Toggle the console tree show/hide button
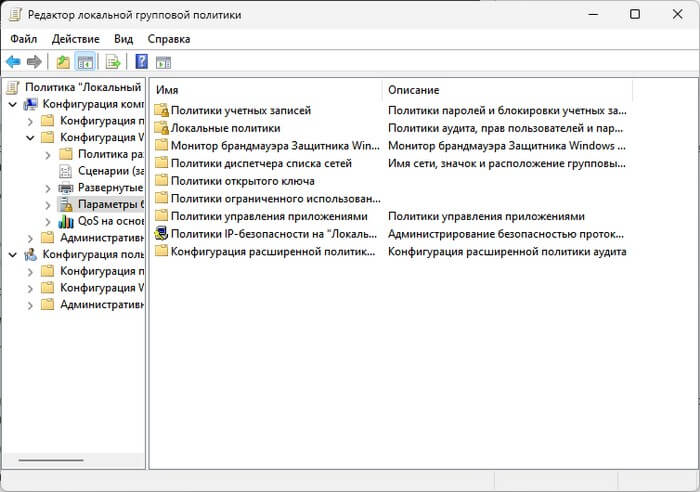Image resolution: width=700 pixels, height=492 pixels. click(x=86, y=62)
